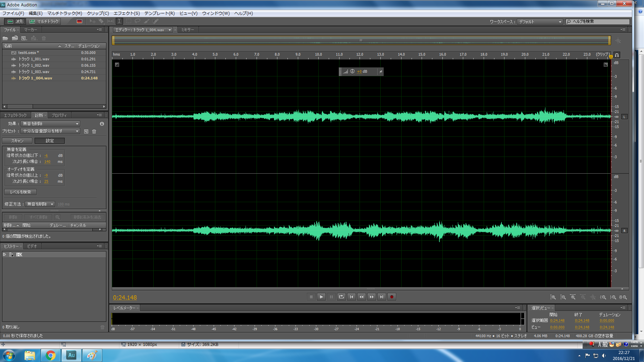Click the zoom in at in-point icon
644x362 pixels.
[603, 297]
